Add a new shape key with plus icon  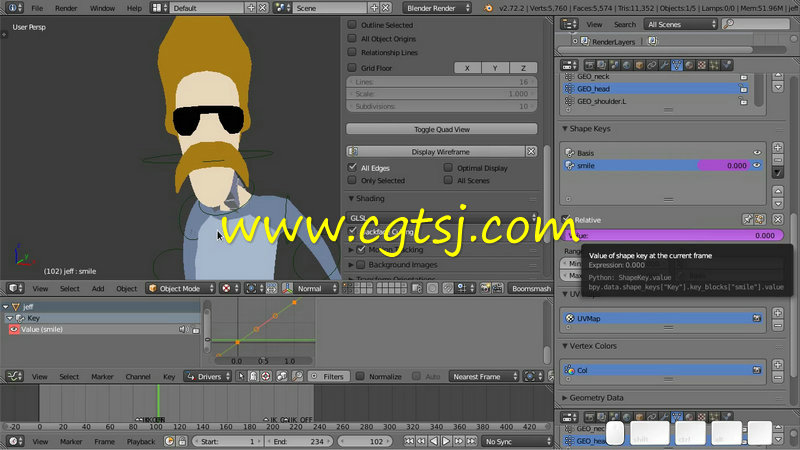[x=778, y=148]
